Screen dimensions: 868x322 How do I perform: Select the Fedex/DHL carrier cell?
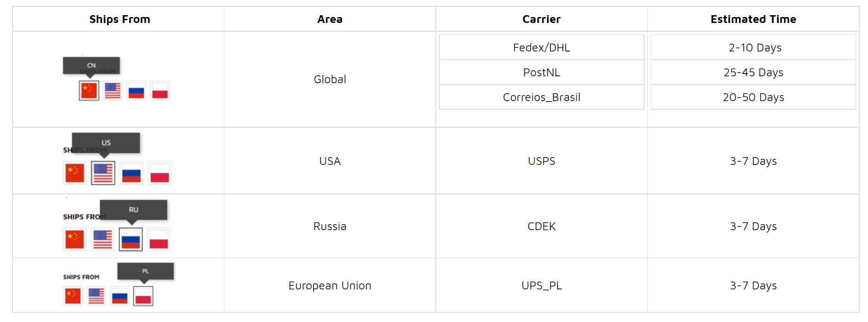point(542,47)
